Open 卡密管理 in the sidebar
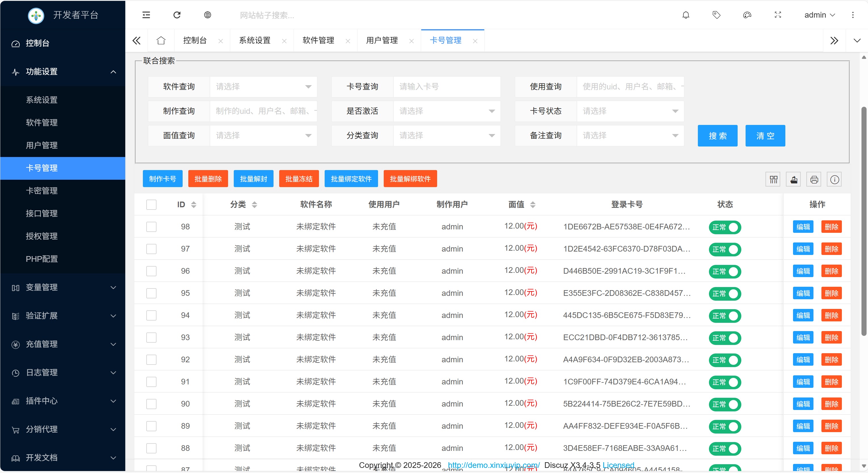Screen dimensions: 868x473 click(42, 191)
